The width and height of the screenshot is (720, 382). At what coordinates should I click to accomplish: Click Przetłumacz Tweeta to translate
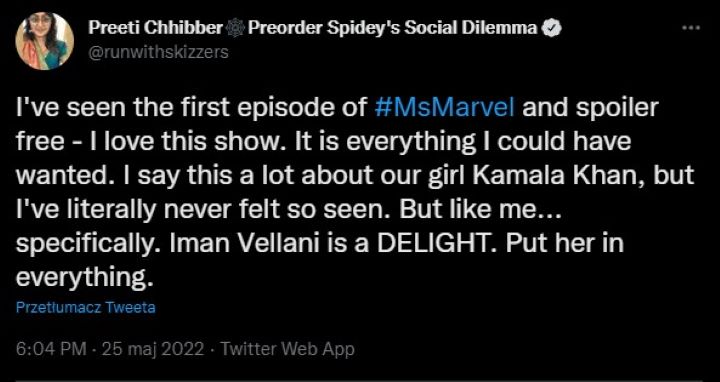pos(85,307)
